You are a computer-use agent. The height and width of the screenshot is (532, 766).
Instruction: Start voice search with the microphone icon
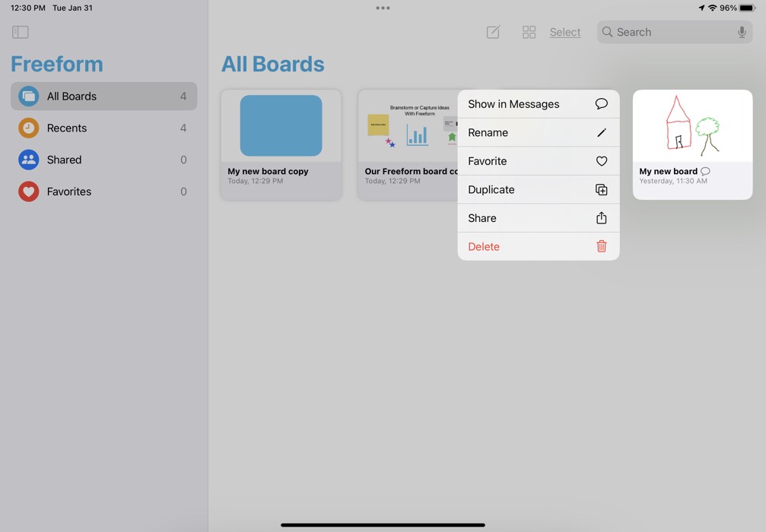tap(742, 32)
